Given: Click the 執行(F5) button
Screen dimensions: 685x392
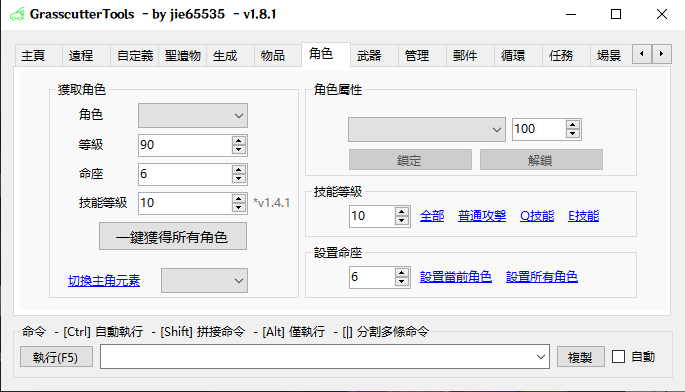Looking at the screenshot, I should point(56,357).
